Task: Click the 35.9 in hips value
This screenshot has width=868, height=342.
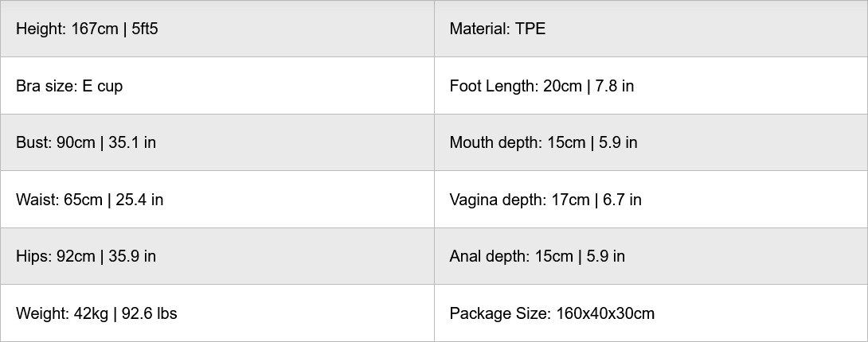Action: coord(132,256)
